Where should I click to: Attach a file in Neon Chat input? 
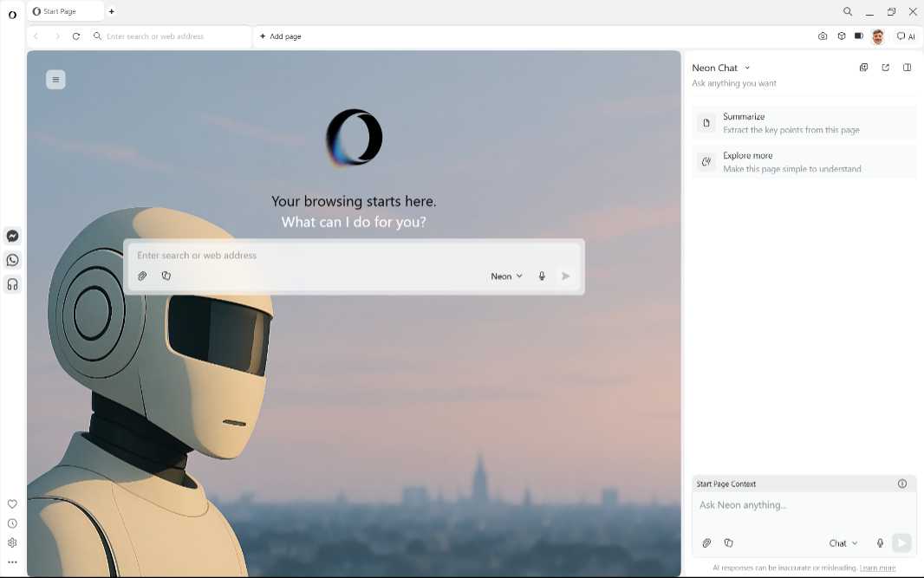coord(706,543)
